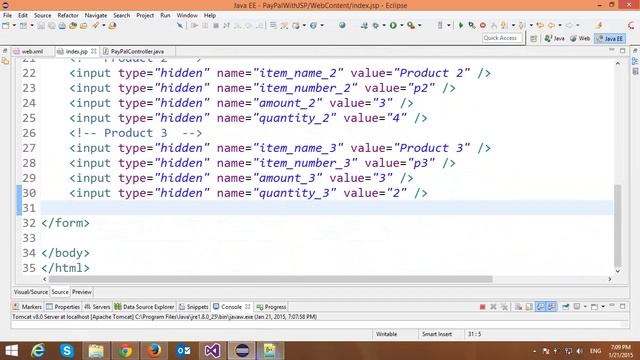This screenshot has height=360, width=640.
Task: Close the index.jsp editor tab
Action: (94, 51)
